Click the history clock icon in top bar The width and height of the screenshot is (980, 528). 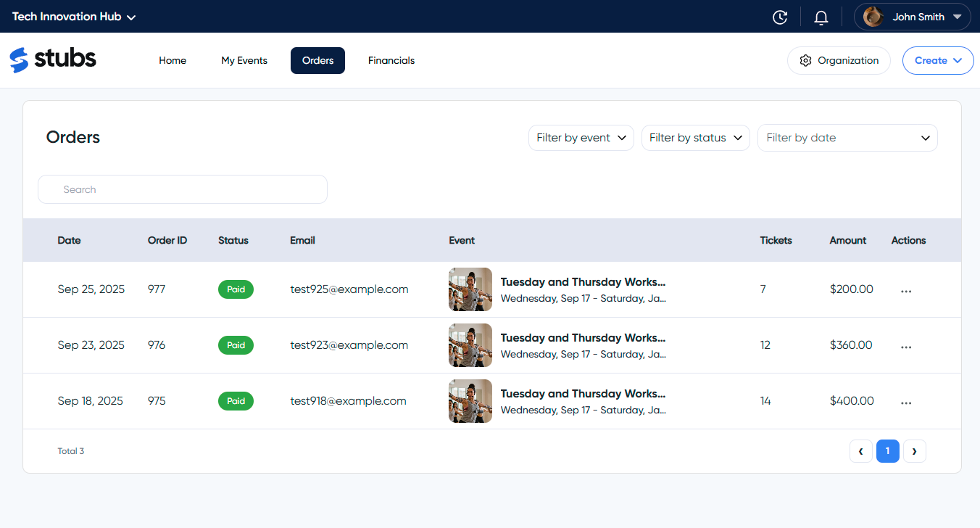coord(780,16)
